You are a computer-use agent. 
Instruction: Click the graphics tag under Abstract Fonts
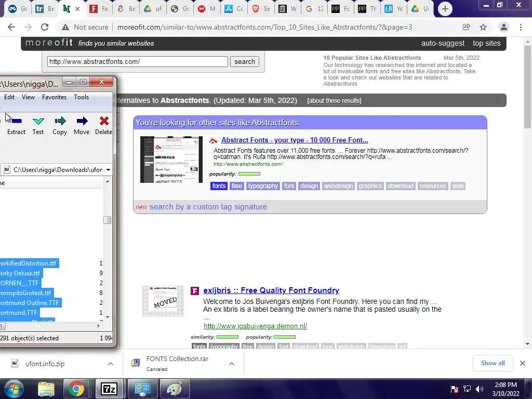pos(370,186)
